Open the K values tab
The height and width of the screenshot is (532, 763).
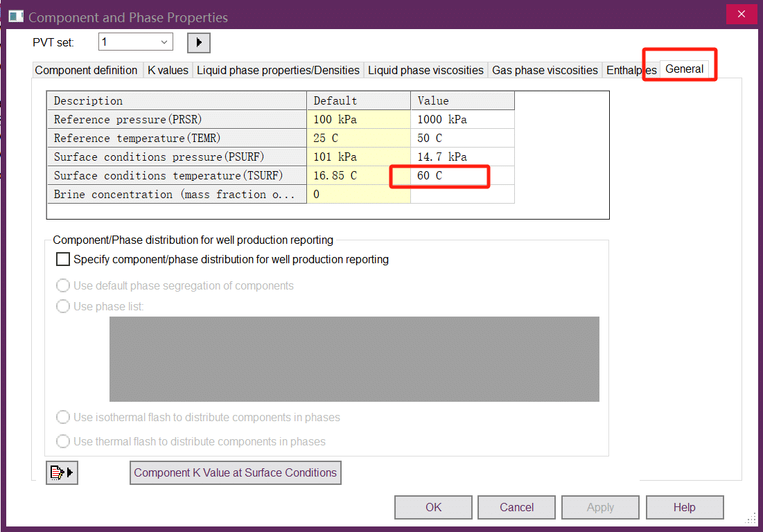tap(168, 70)
